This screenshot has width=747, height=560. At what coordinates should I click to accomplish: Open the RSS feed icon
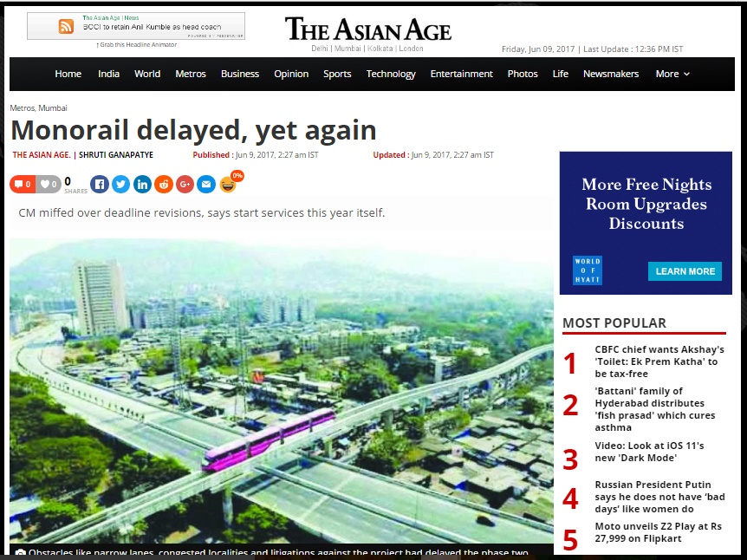tap(66, 26)
